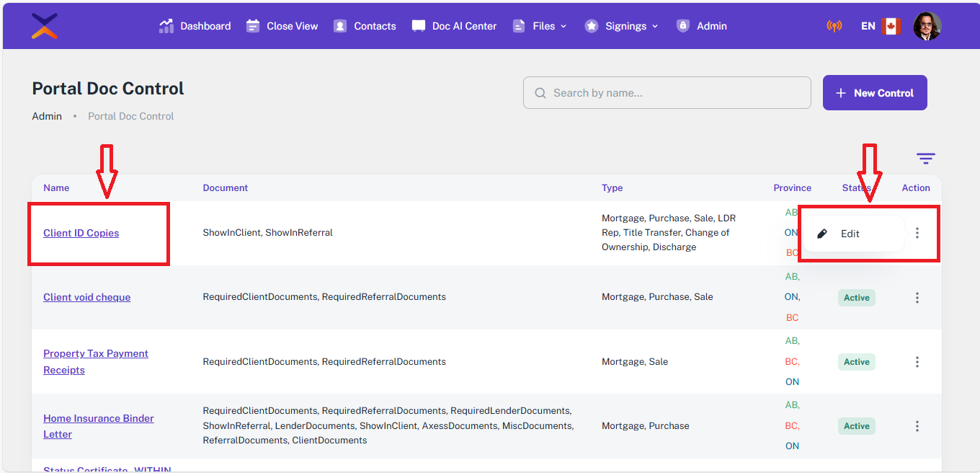980x473 pixels.
Task: Open the Doc AI Center
Action: click(x=454, y=26)
